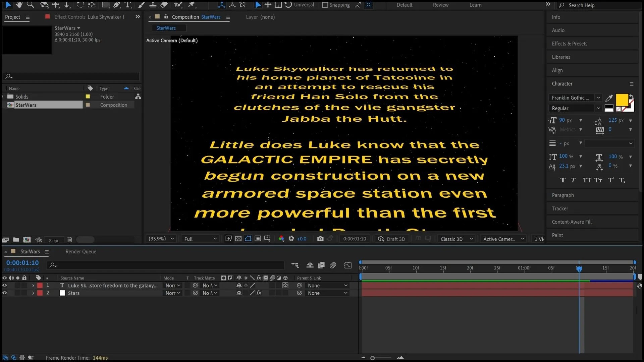Open the Project panel menu
Screen dimensions: 644x362
point(28,17)
